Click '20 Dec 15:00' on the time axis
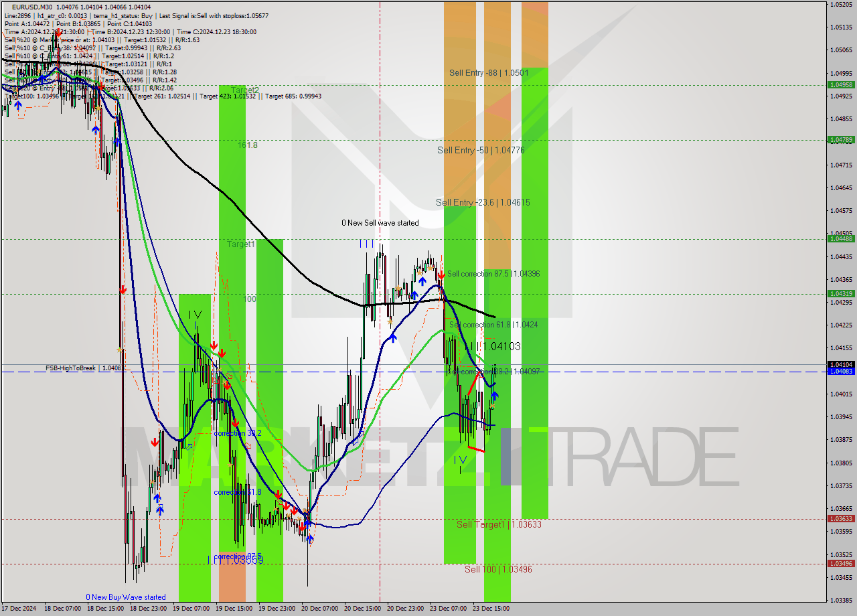The width and height of the screenshot is (857, 616). click(x=362, y=609)
